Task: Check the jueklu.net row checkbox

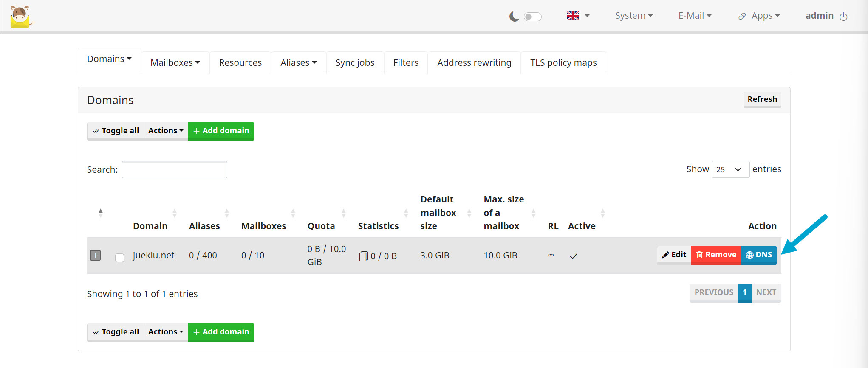Action: tap(119, 258)
